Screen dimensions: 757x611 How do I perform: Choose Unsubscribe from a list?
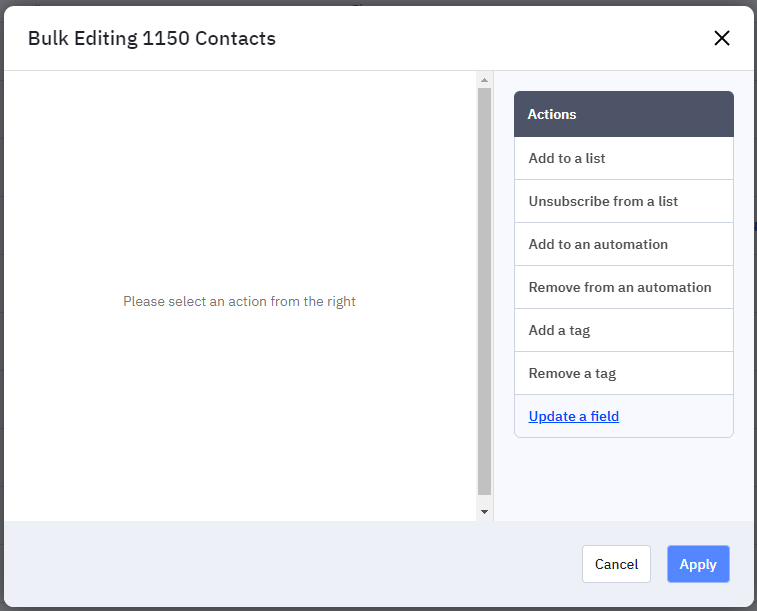pos(624,201)
